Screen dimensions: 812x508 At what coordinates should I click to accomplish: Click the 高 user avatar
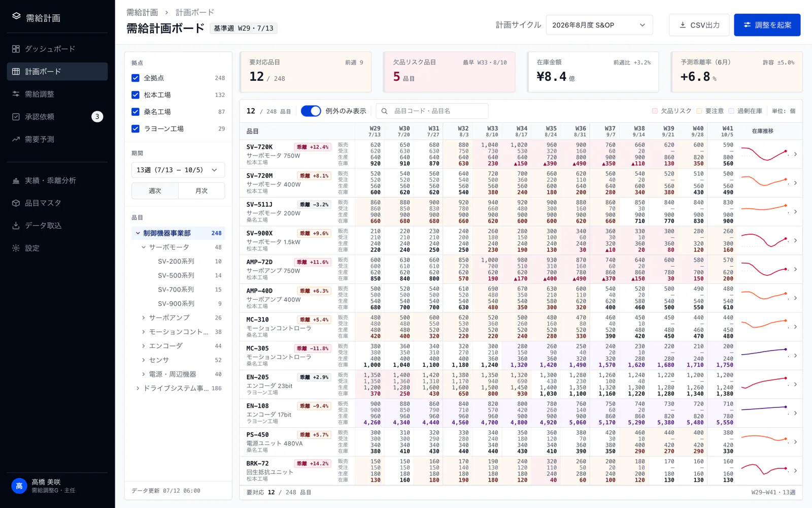(x=19, y=486)
